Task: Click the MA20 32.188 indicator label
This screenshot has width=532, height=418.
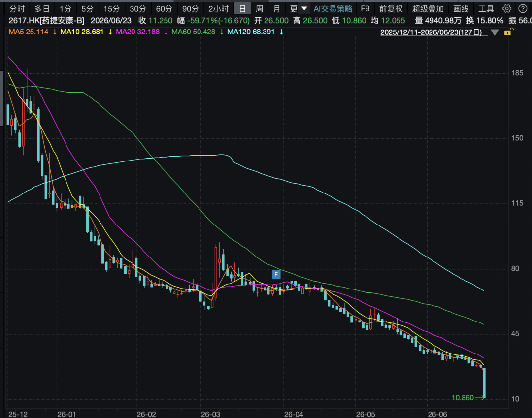Action: click(x=138, y=32)
